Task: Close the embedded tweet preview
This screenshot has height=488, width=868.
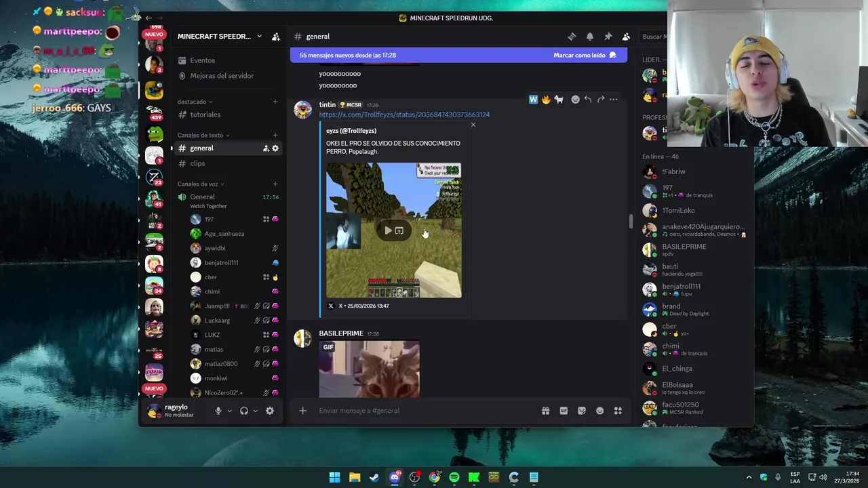Action: pyautogui.click(x=473, y=125)
